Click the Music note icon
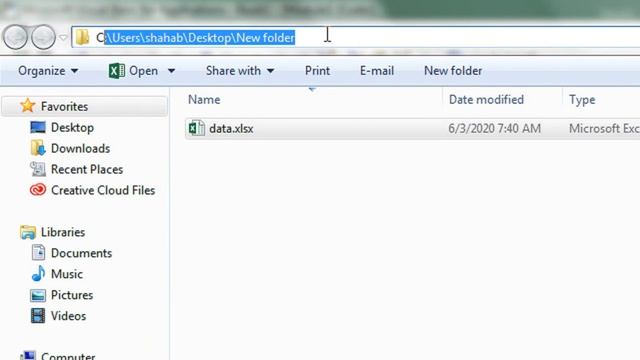The image size is (640, 360). coord(38,273)
